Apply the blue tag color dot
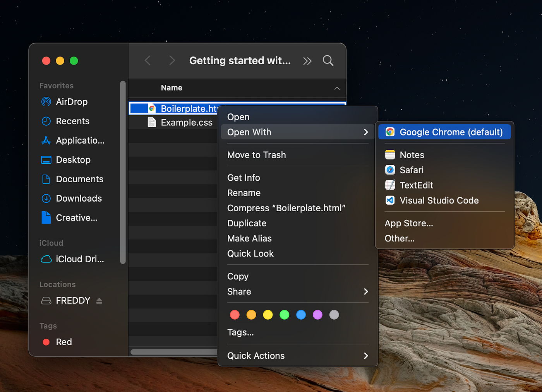This screenshot has width=542, height=392. click(x=301, y=315)
